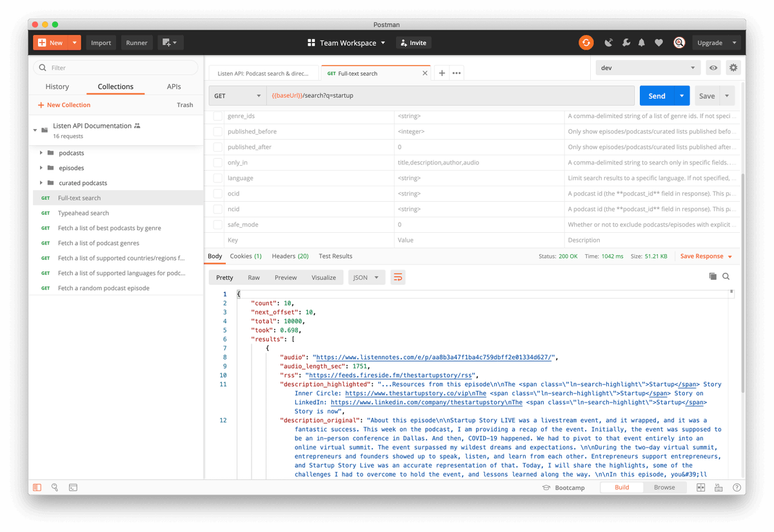Check the published_after parameter checkbox

[217, 147]
